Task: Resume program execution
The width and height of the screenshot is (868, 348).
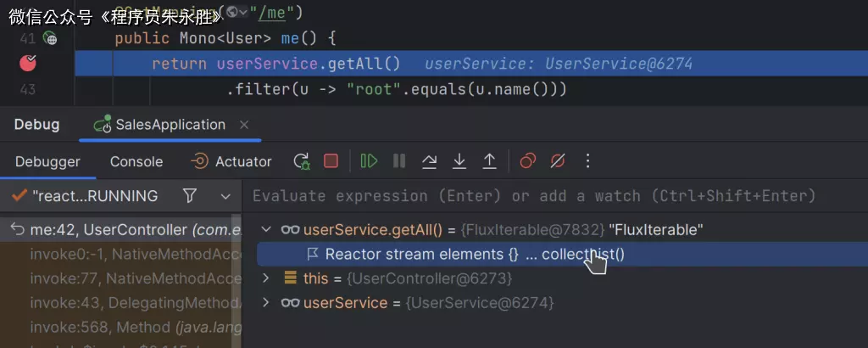Action: 369,161
